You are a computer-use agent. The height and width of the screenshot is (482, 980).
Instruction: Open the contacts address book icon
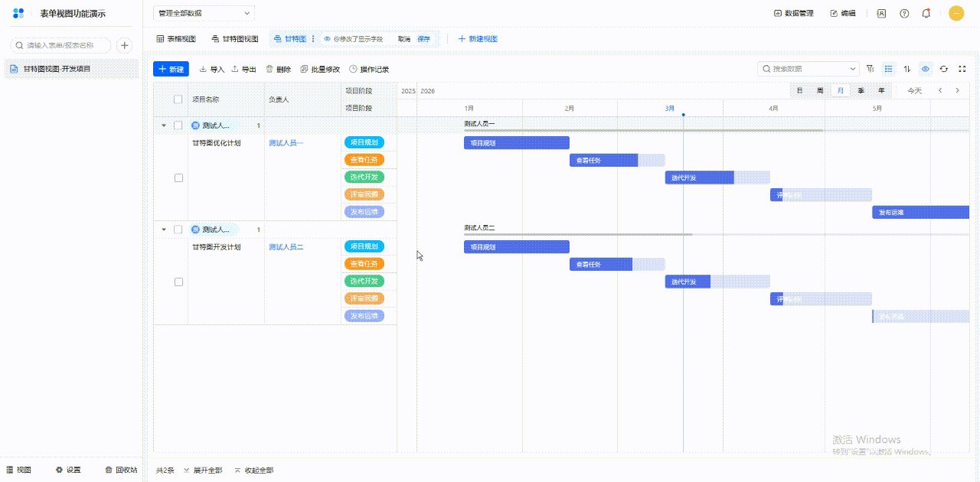point(882,13)
